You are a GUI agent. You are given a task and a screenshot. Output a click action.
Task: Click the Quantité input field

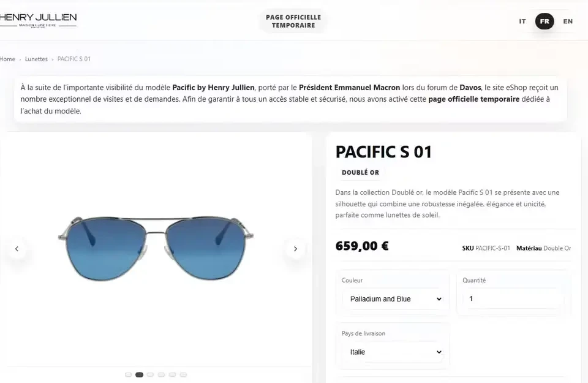[x=513, y=299]
